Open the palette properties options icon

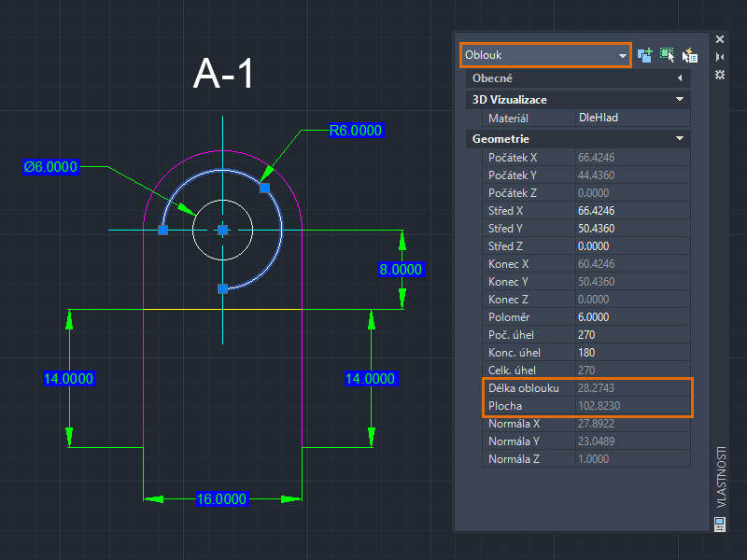click(720, 75)
